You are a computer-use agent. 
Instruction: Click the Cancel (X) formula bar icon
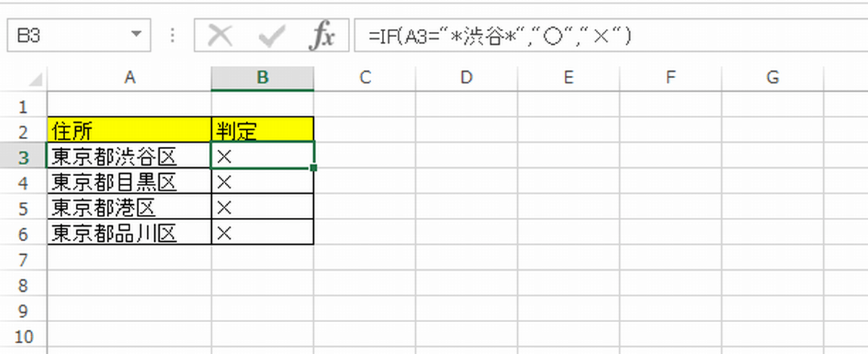pos(220,36)
